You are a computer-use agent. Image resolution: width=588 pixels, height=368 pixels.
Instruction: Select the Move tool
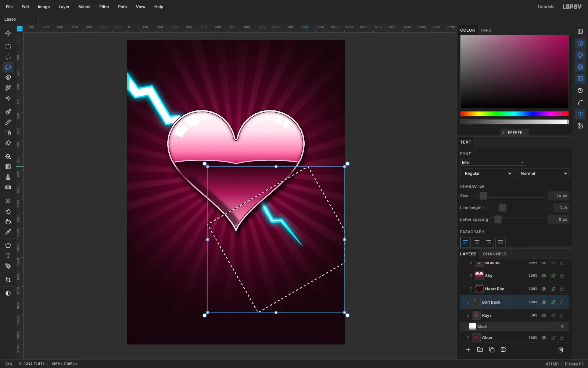coord(8,33)
